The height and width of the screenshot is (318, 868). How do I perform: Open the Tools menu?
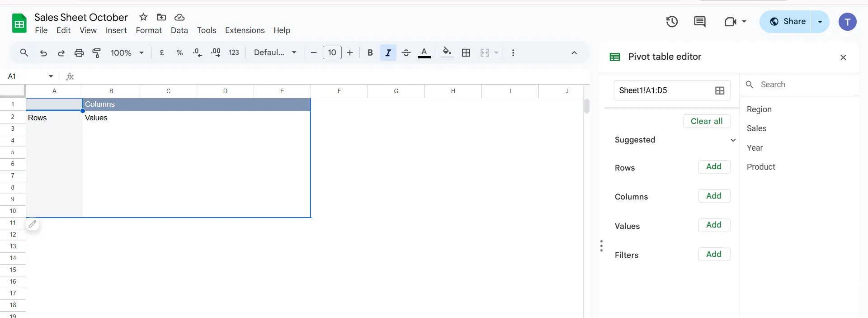207,30
